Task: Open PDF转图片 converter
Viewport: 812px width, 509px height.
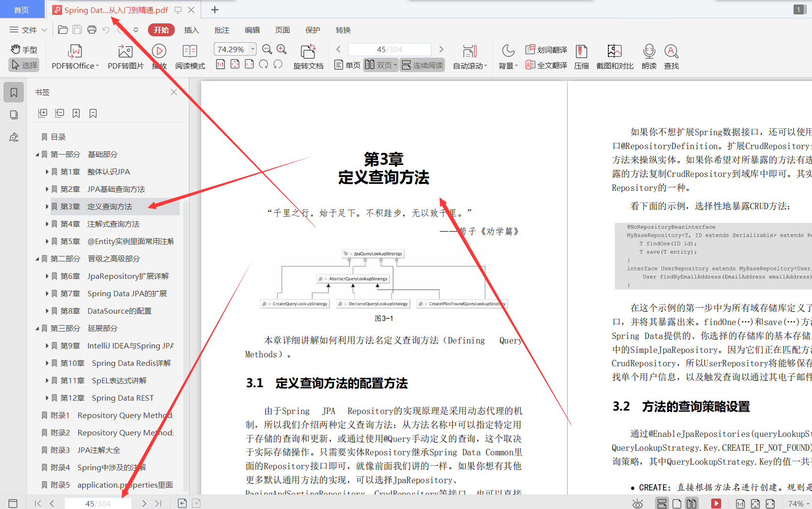Action: [x=126, y=57]
